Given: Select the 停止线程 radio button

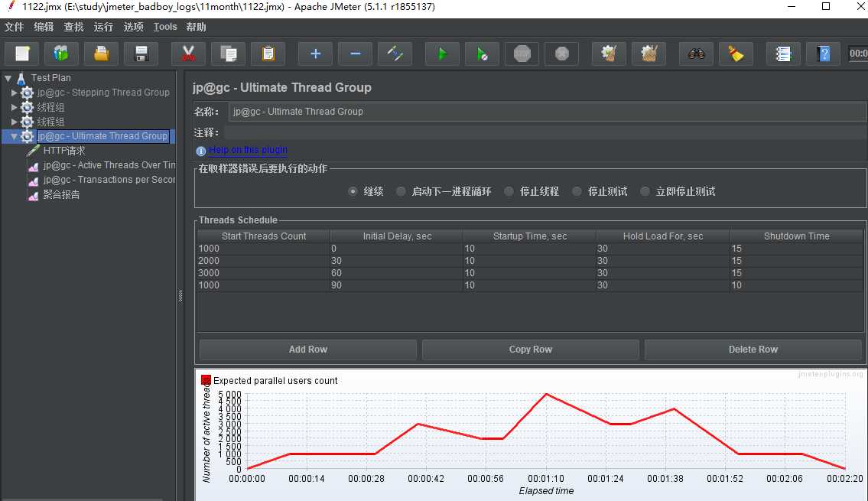Looking at the screenshot, I should 509,191.
